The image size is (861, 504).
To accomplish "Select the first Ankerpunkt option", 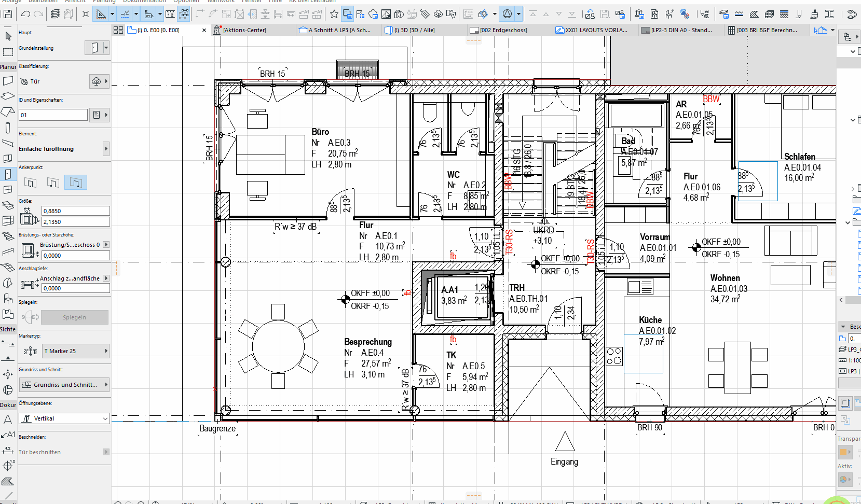I will (30, 183).
